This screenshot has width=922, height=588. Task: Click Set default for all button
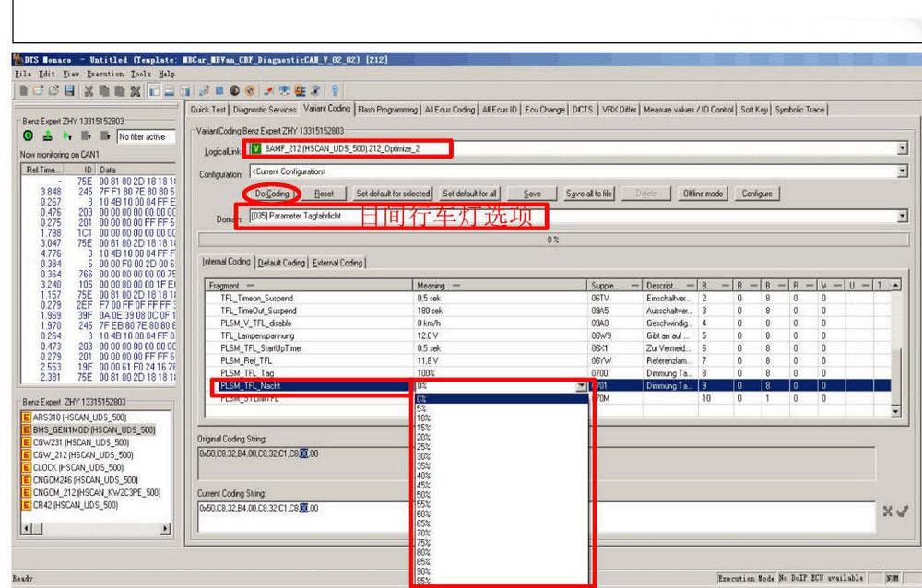coord(469,194)
